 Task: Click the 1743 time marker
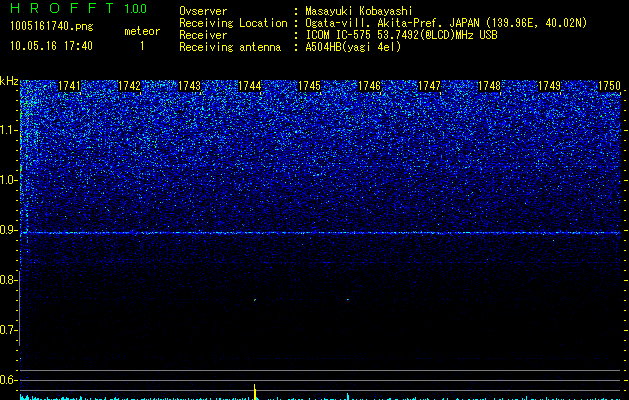189,86
